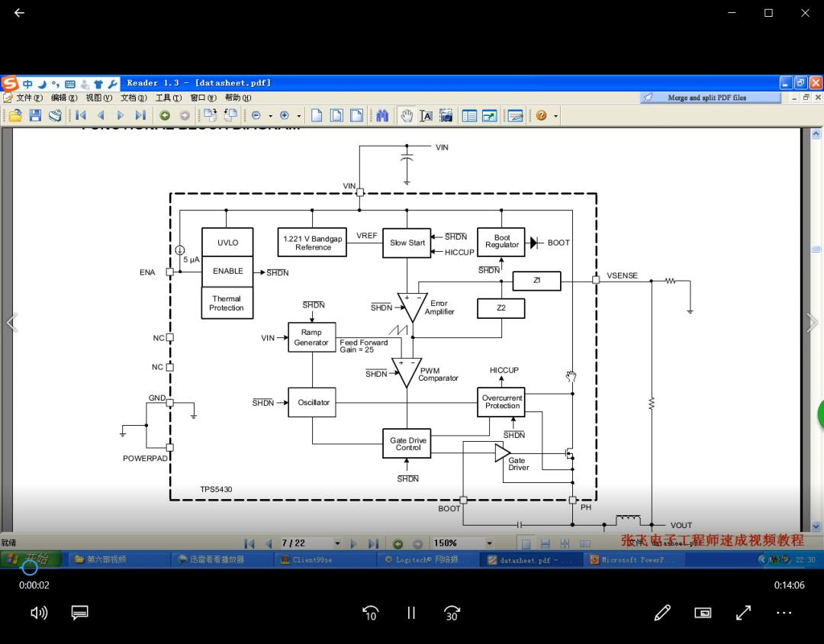Zoom out with the minus magnifier

(x=256, y=115)
